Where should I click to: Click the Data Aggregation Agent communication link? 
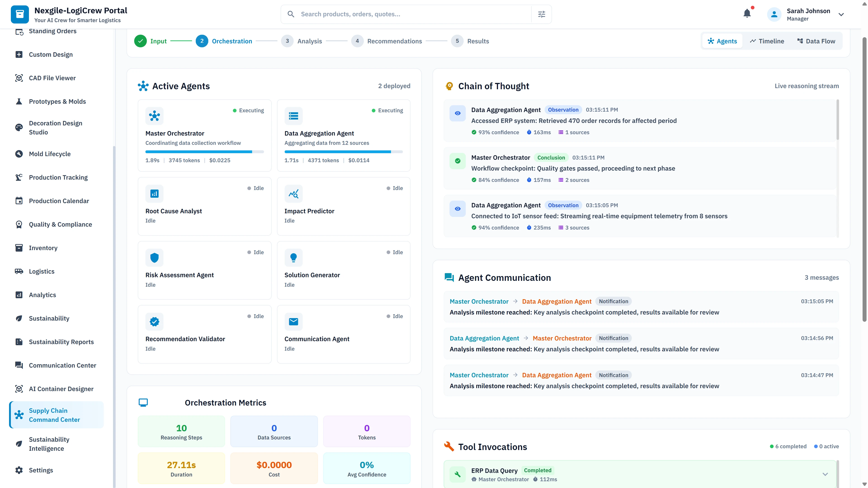pos(557,301)
